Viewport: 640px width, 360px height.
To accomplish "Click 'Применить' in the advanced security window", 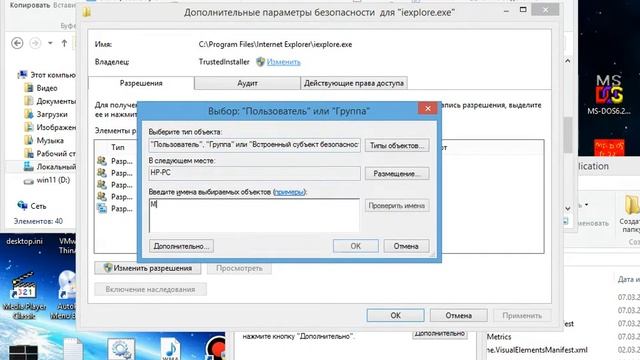I will (x=522, y=316).
